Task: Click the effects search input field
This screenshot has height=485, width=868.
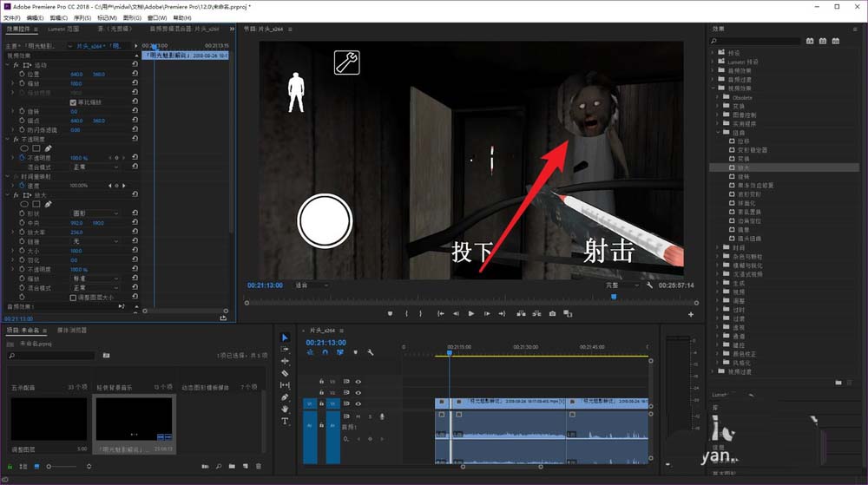Action: (x=755, y=40)
